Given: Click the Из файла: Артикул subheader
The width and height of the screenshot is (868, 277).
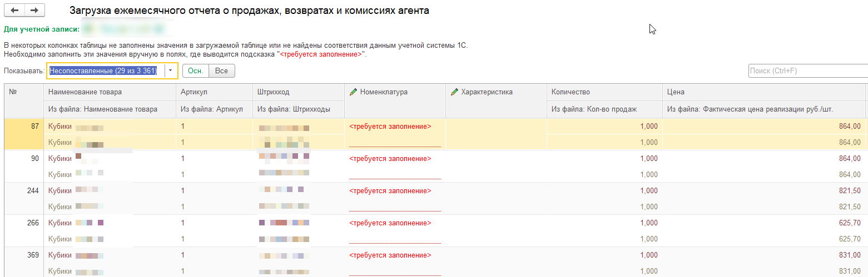Looking at the screenshot, I should click(x=215, y=109).
